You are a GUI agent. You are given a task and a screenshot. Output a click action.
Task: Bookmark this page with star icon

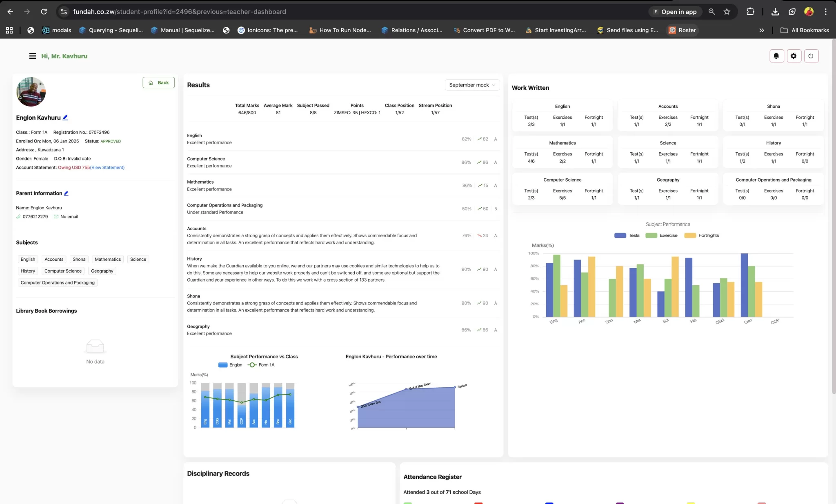point(727,12)
